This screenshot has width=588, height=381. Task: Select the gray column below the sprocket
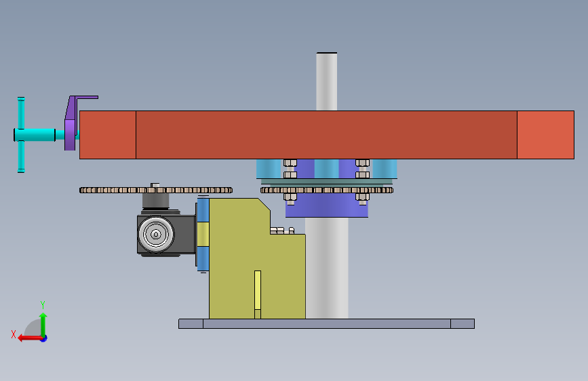(x=327, y=268)
